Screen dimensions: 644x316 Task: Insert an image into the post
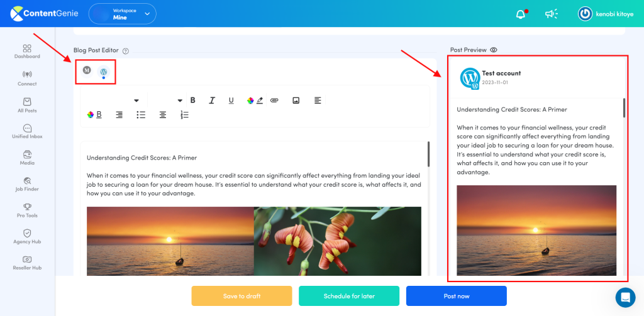pyautogui.click(x=296, y=100)
